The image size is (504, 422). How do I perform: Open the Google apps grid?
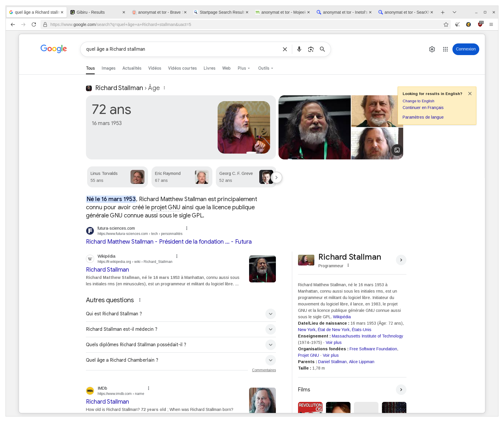click(445, 49)
